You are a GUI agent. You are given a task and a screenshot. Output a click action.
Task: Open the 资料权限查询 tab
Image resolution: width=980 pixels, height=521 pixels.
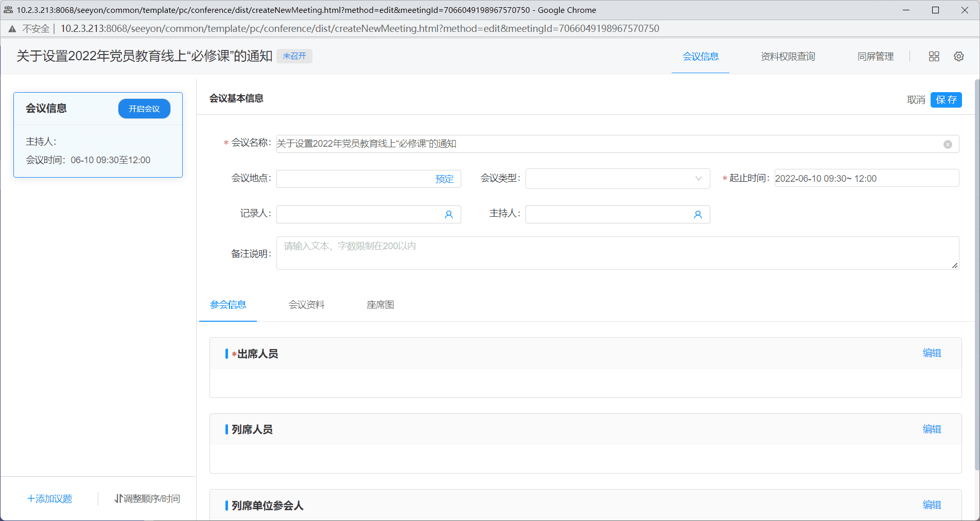(x=788, y=57)
